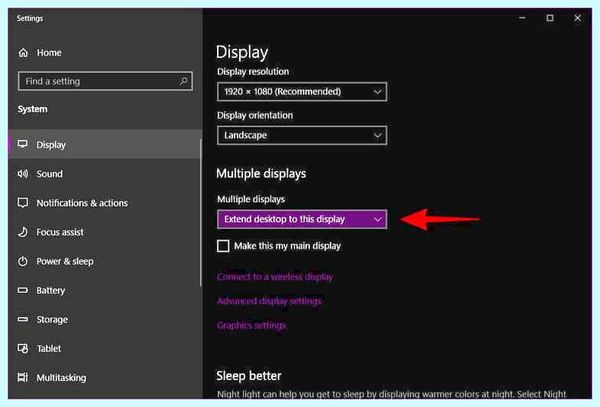
Task: Click chevron arrow of orientation dropdown
Action: tap(378, 135)
